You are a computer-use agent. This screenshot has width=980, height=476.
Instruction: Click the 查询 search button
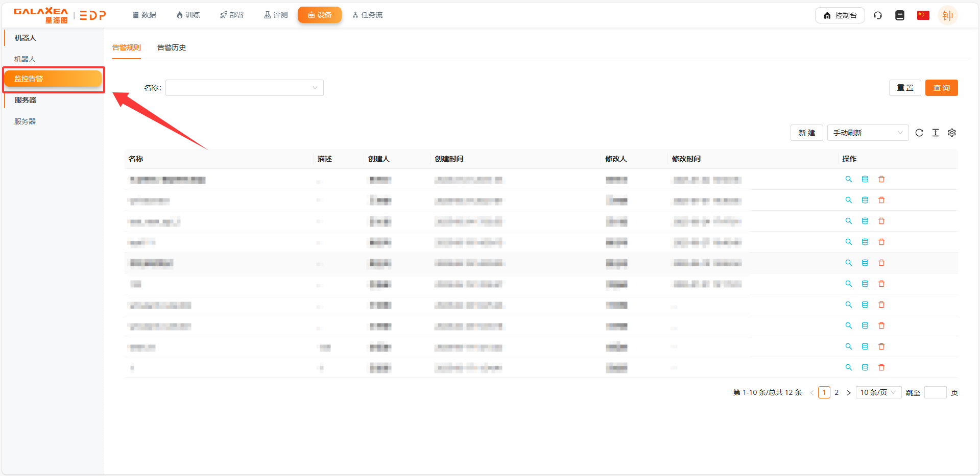(941, 88)
